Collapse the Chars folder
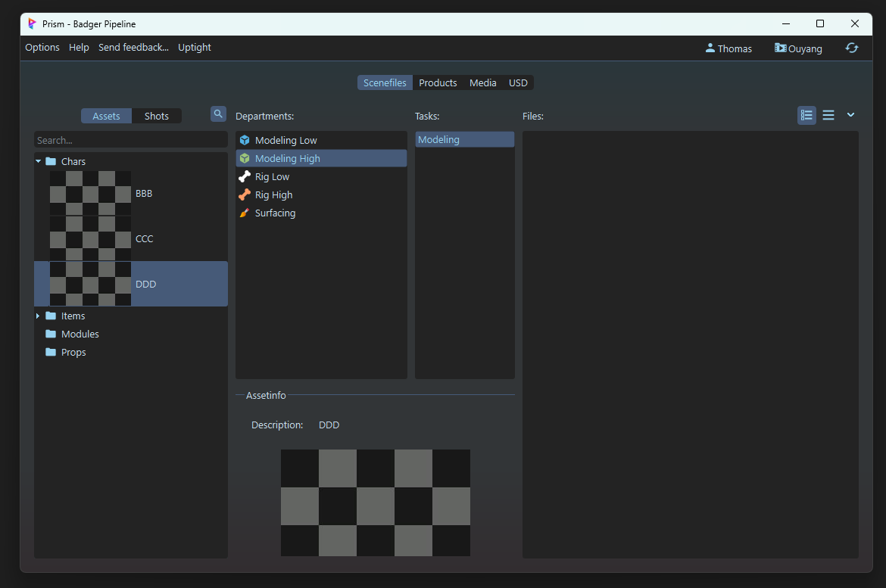The height and width of the screenshot is (588, 886). (39, 161)
